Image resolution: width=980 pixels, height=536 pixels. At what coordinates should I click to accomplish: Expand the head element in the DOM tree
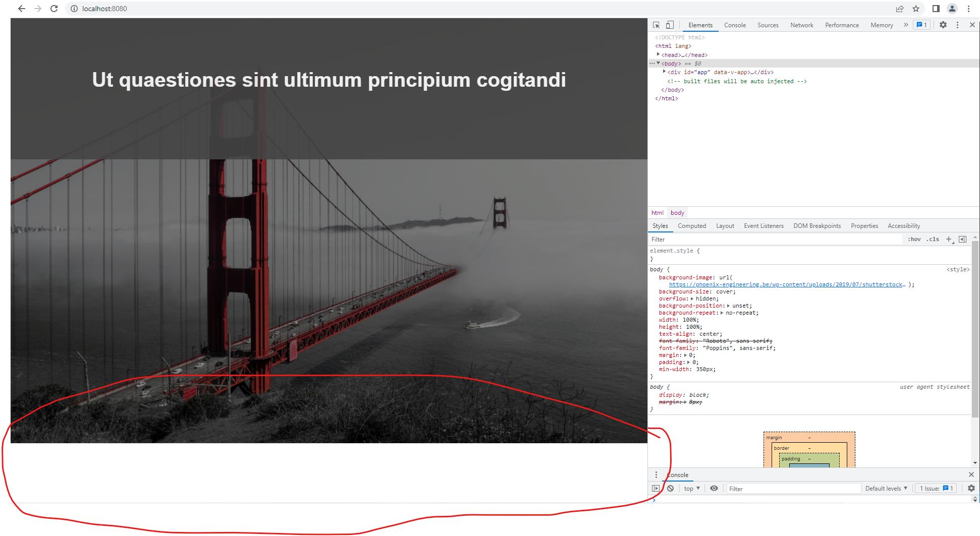tap(658, 54)
